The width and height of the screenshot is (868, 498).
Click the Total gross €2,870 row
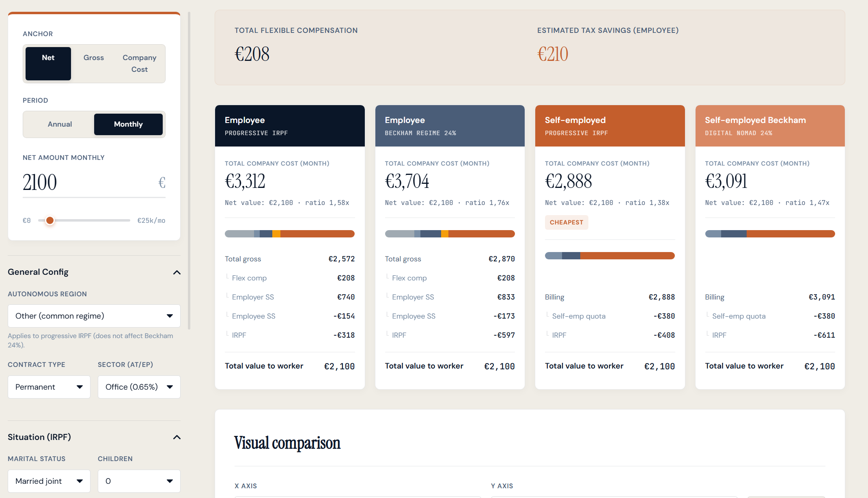click(450, 259)
